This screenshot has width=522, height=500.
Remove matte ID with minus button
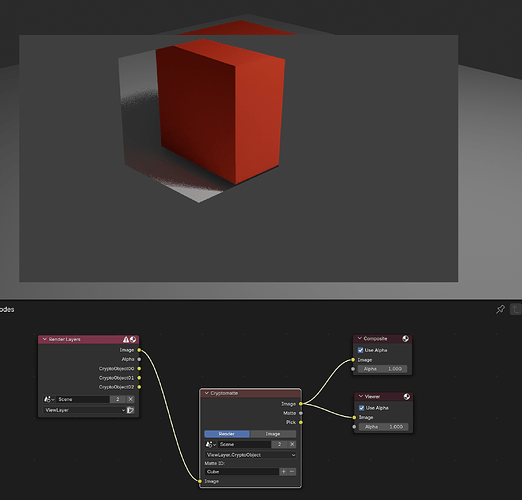coord(292,472)
